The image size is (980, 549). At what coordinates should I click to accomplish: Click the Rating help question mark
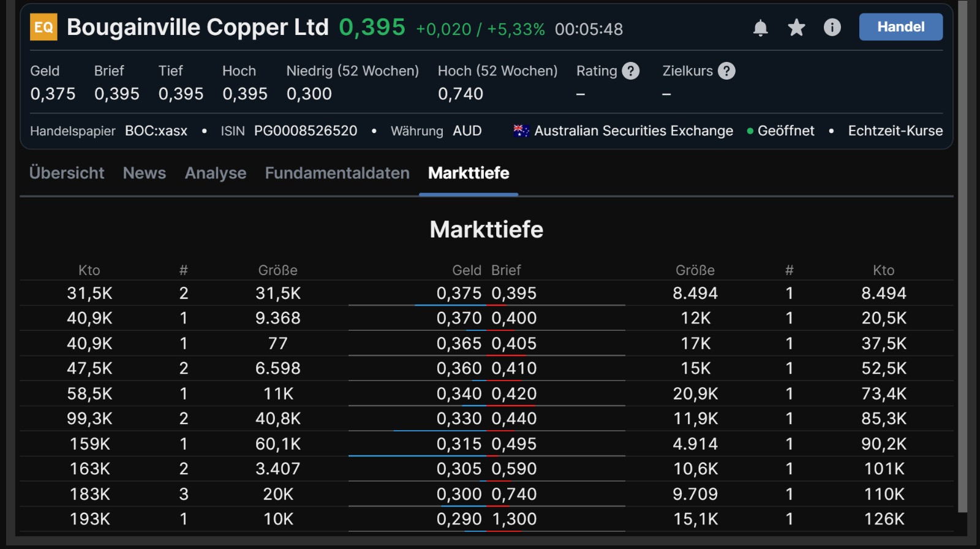630,71
